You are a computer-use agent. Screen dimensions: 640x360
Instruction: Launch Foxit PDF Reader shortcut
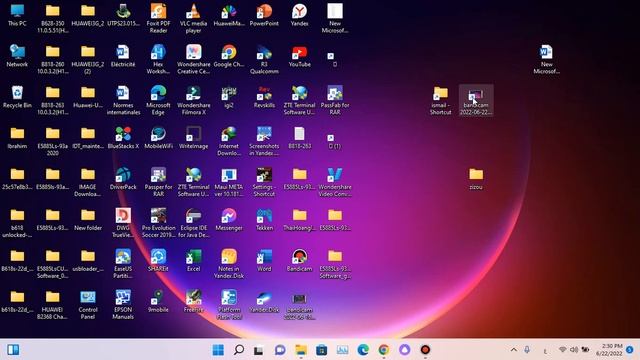point(158,18)
